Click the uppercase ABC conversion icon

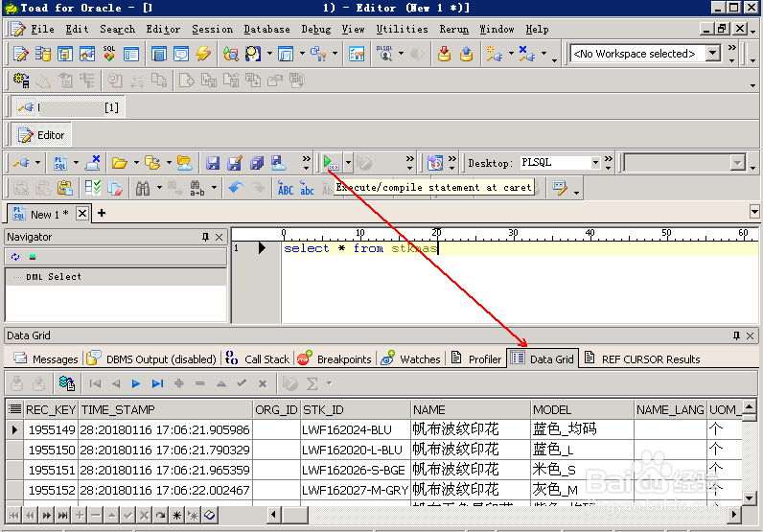click(285, 188)
